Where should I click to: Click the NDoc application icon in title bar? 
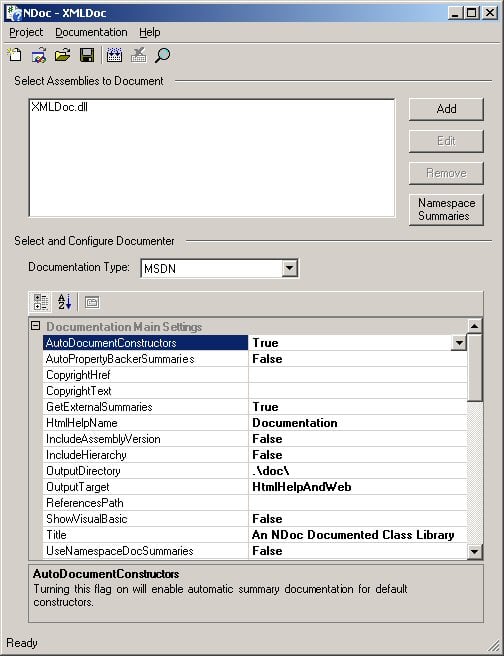click(13, 13)
